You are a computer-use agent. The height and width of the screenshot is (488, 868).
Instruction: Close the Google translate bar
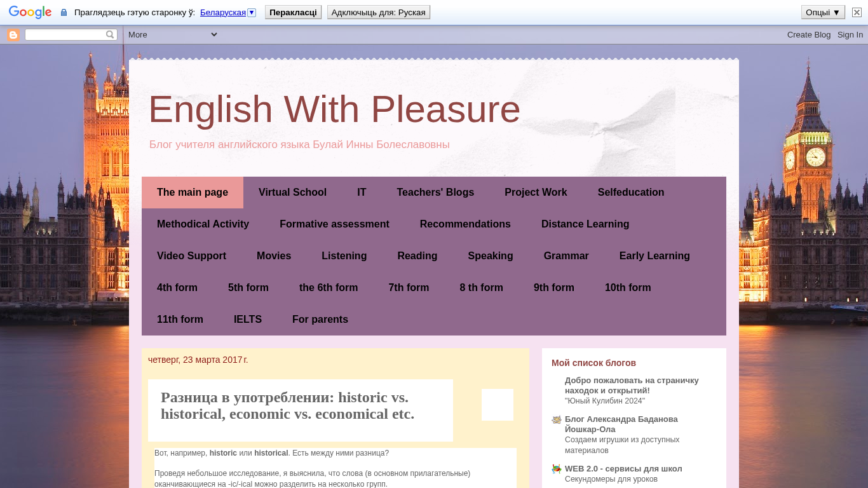click(x=857, y=12)
